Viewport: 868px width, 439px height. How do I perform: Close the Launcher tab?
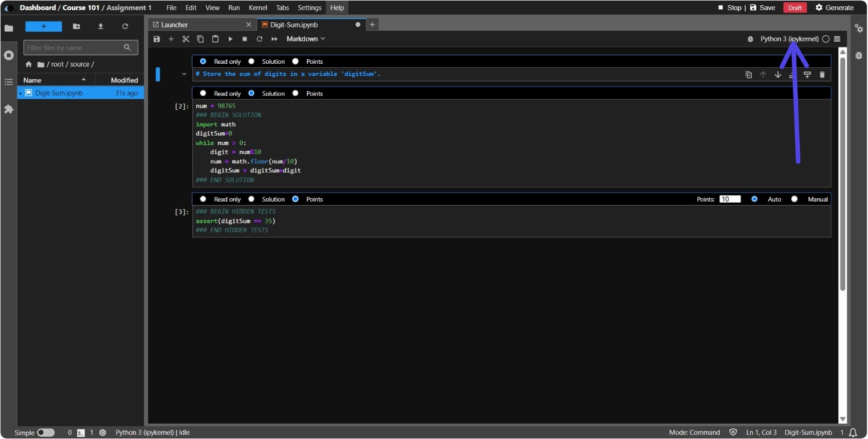[248, 24]
